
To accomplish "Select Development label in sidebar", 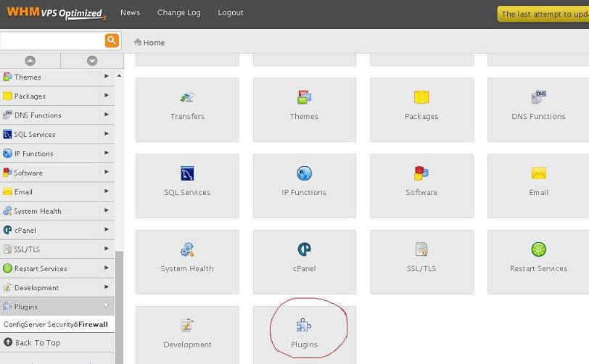I will [36, 288].
